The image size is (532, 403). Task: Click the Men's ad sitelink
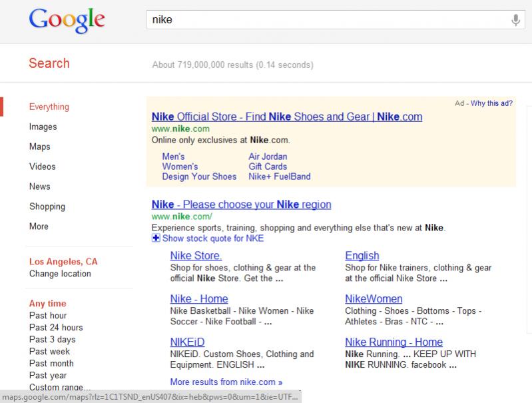tap(173, 157)
